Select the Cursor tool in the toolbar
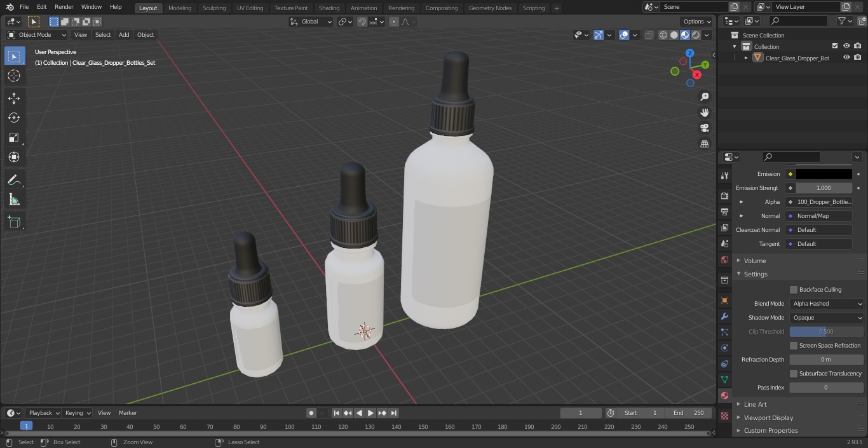This screenshot has width=868, height=448. pyautogui.click(x=14, y=76)
